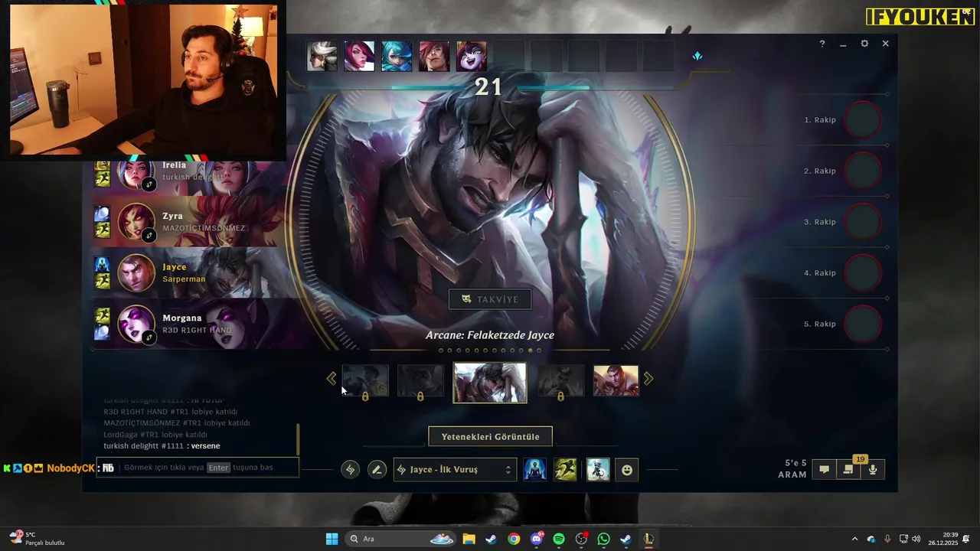The height and width of the screenshot is (551, 980).
Task: Open the Jayce - İlk Vuruş rune dropdown
Action: point(455,470)
